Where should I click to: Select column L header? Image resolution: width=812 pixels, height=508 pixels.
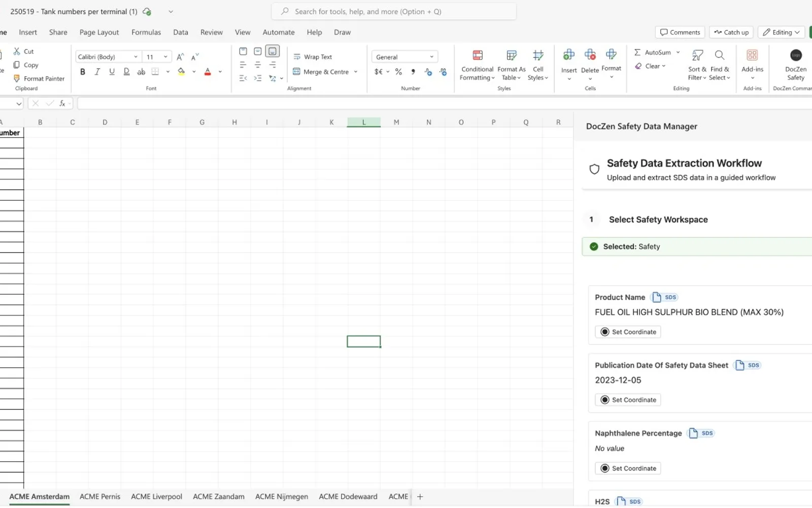[x=364, y=122]
